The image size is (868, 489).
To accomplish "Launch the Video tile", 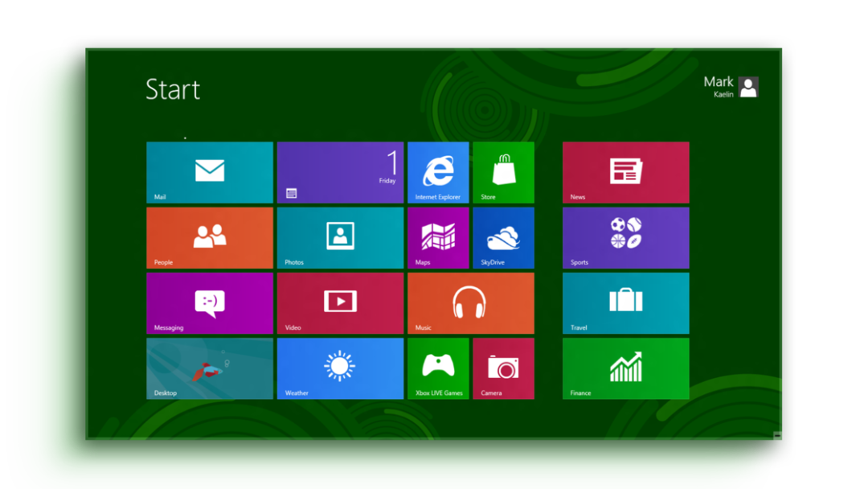I will pyautogui.click(x=340, y=303).
